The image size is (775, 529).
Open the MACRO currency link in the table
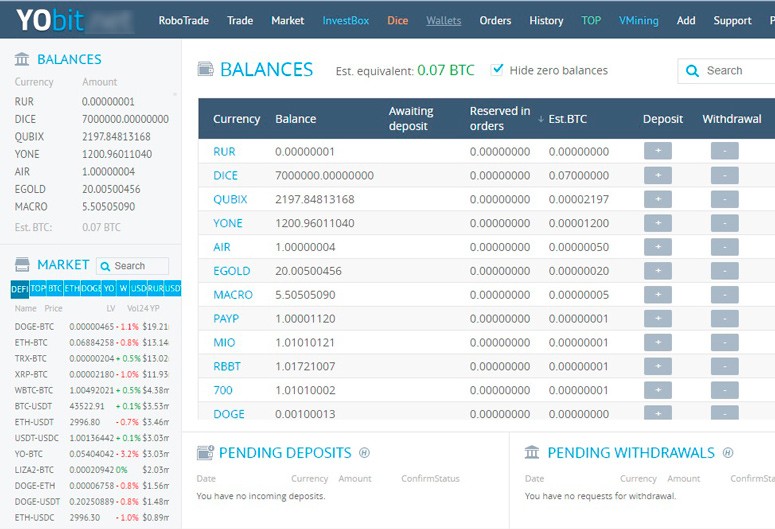pyautogui.click(x=233, y=295)
